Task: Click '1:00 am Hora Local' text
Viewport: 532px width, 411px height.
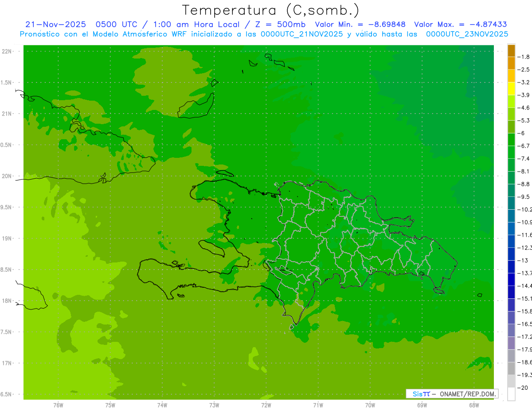Action: pyautogui.click(x=197, y=25)
